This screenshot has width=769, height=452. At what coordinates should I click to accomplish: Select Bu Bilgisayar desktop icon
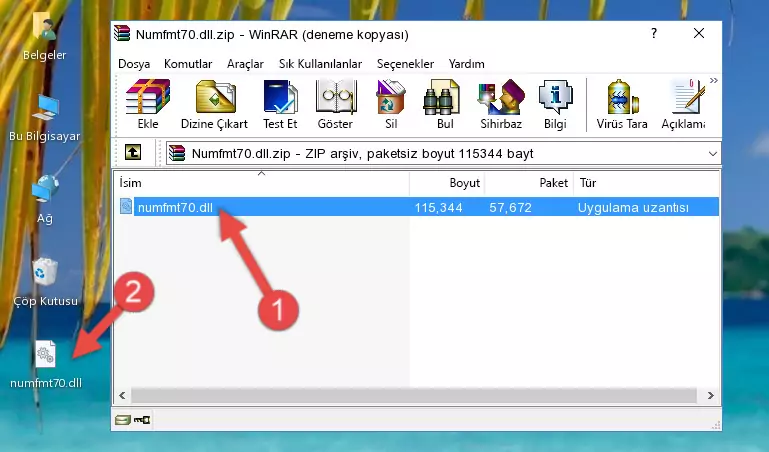pos(45,119)
